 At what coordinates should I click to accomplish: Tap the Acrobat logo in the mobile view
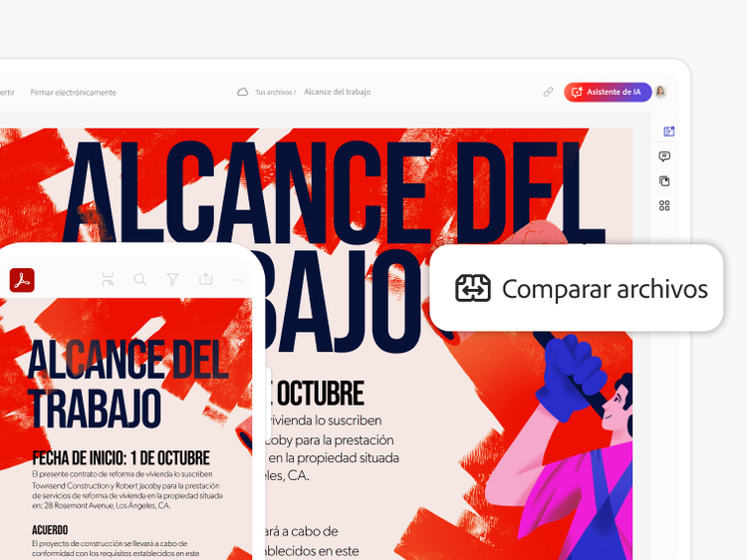(22, 280)
